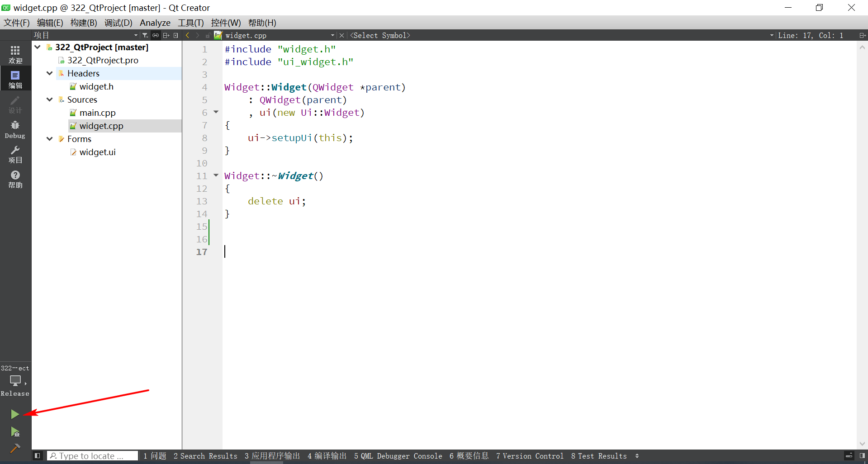
Task: Close the widget.cpp document
Action: point(342,35)
